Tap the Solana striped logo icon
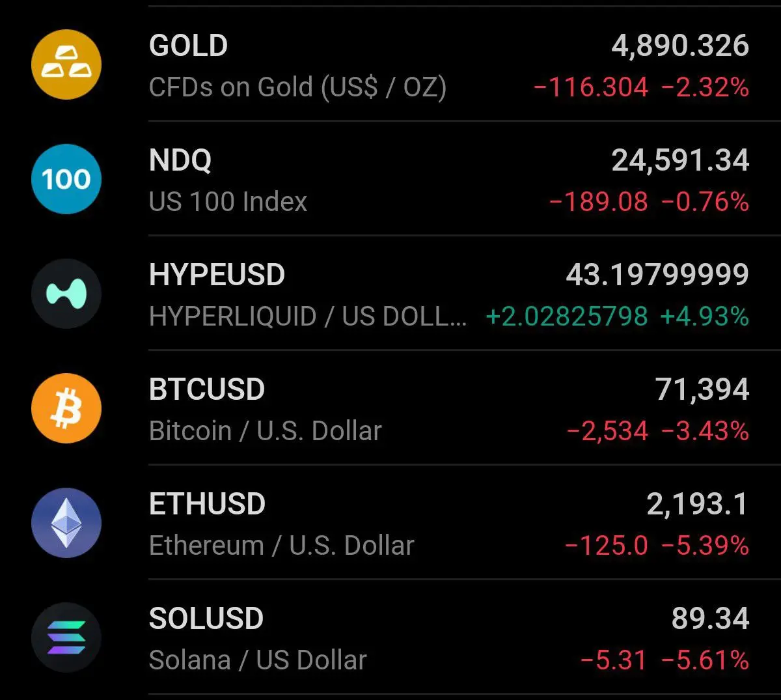 click(66, 637)
